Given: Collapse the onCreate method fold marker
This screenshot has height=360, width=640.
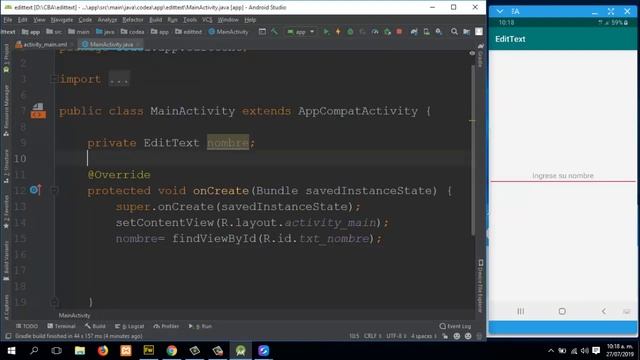Looking at the screenshot, I should click(54, 190).
